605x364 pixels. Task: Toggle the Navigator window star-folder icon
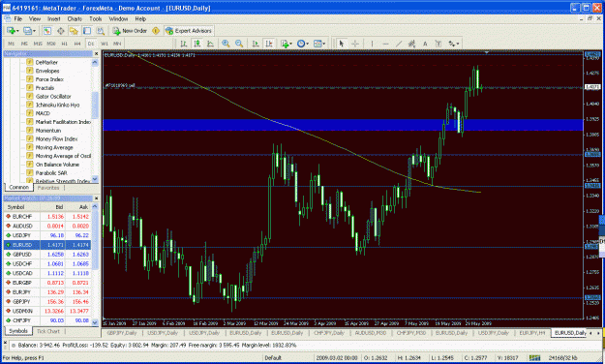[74, 31]
